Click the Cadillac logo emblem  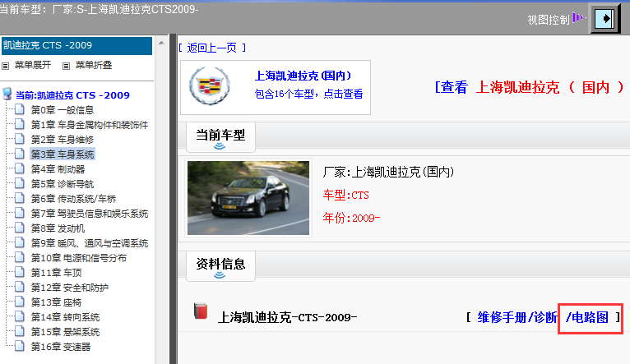pos(210,86)
